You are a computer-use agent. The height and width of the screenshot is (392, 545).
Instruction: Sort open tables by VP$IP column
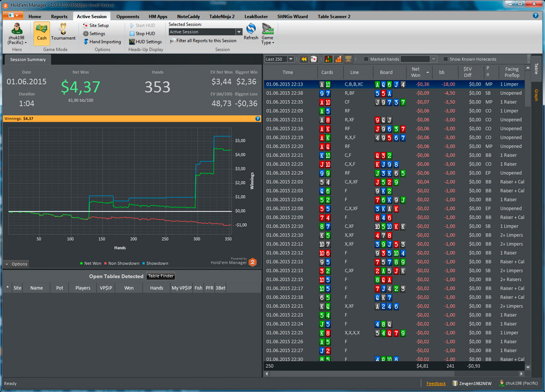[106, 288]
